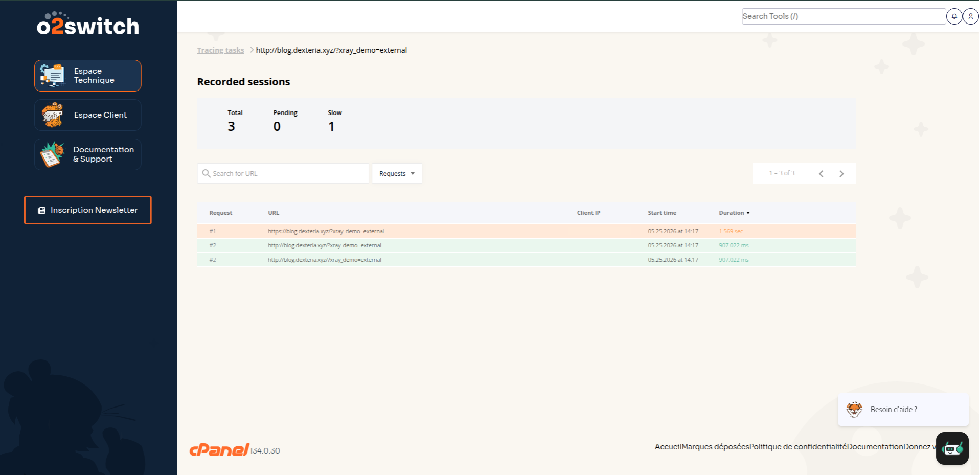
Task: Click magnifier icon in URL search
Action: 206,173
